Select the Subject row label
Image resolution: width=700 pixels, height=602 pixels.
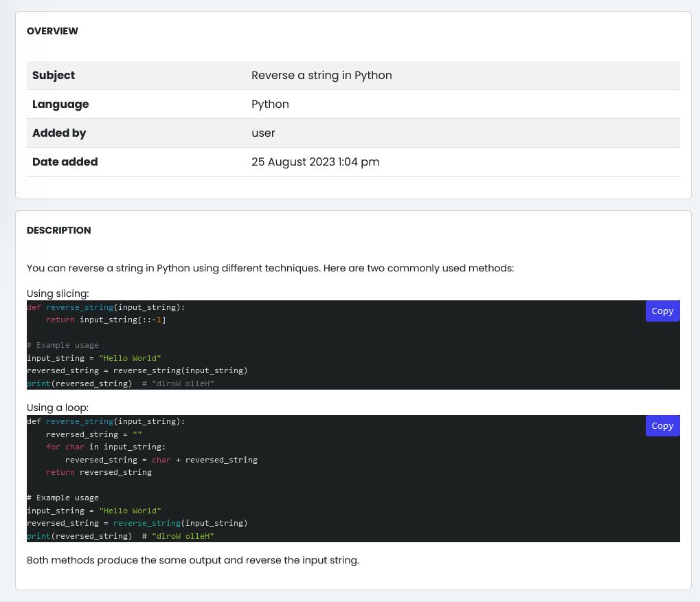(54, 76)
